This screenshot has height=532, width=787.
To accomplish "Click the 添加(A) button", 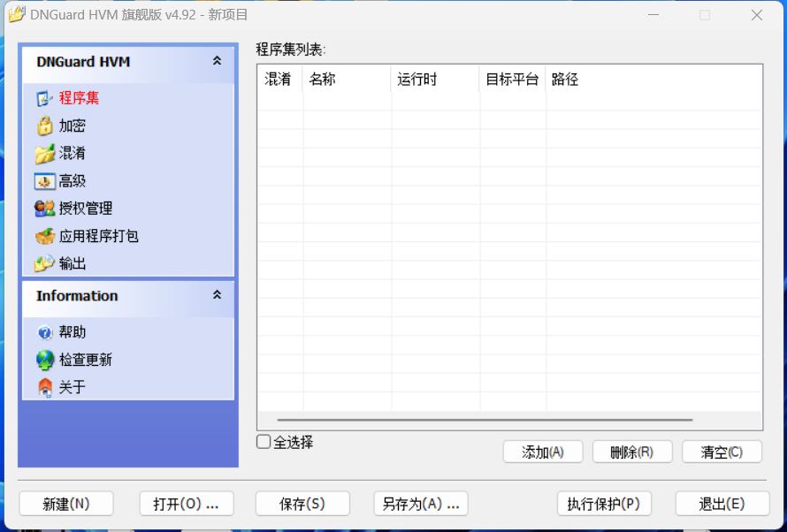I will (543, 452).
